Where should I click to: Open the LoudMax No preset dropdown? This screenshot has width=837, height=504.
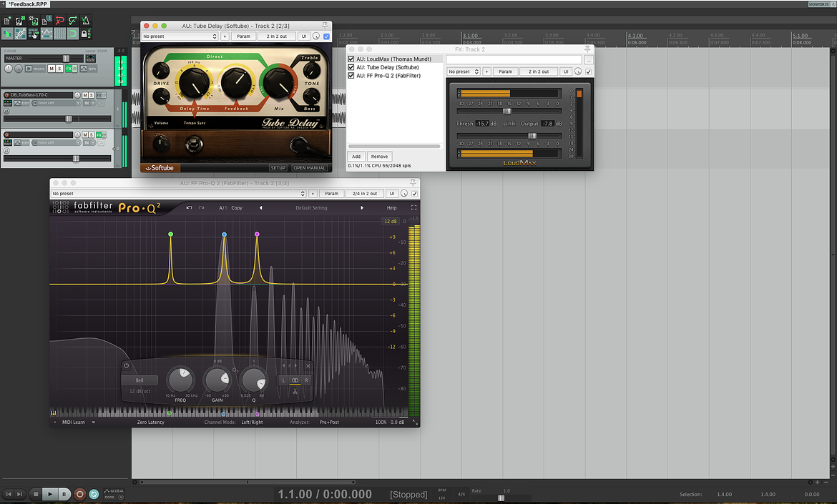pos(464,71)
